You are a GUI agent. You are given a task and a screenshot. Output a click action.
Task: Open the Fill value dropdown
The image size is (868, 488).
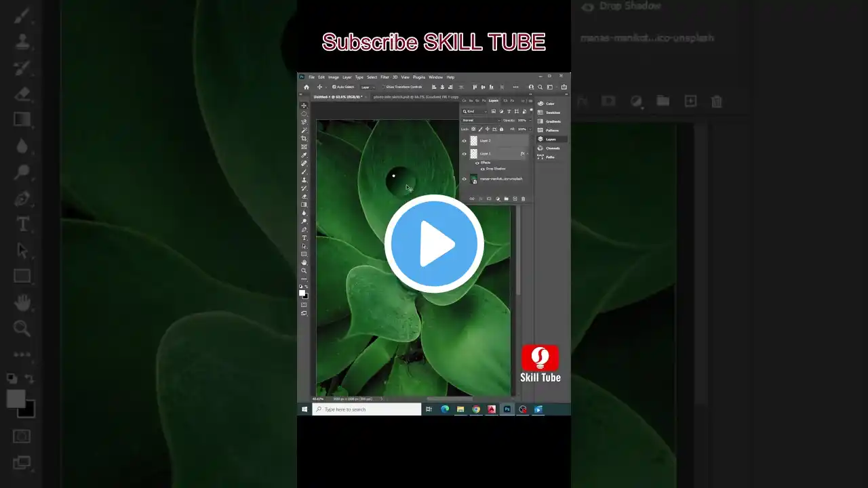click(x=530, y=129)
